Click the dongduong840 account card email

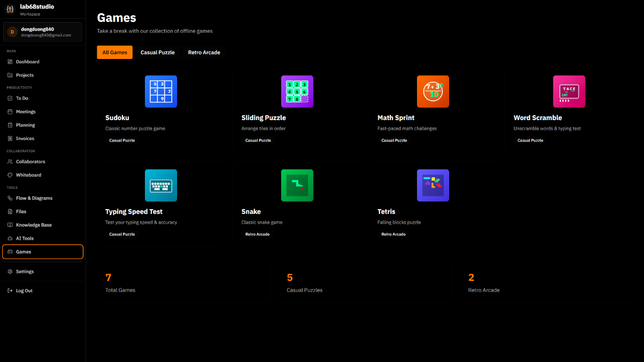click(x=46, y=35)
